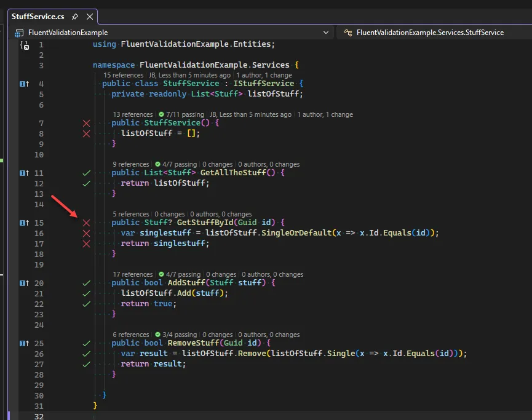Click the gutter icon beside line 4
Image resolution: width=532 pixels, height=420 pixels.
[23, 83]
